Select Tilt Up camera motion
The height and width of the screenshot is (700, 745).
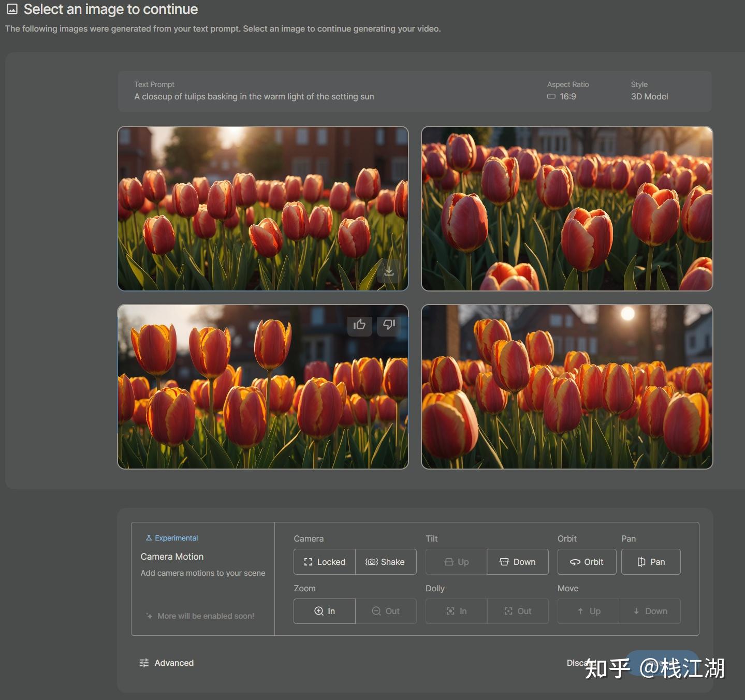point(456,562)
